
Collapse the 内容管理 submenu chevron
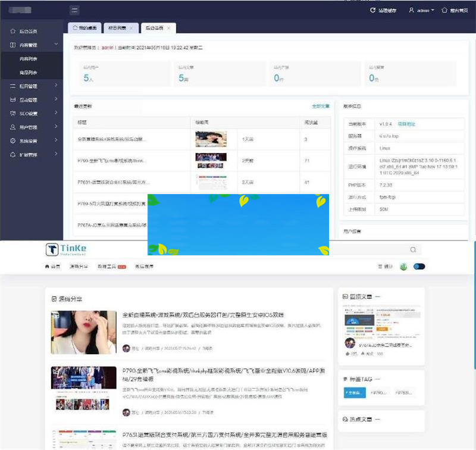(x=55, y=44)
